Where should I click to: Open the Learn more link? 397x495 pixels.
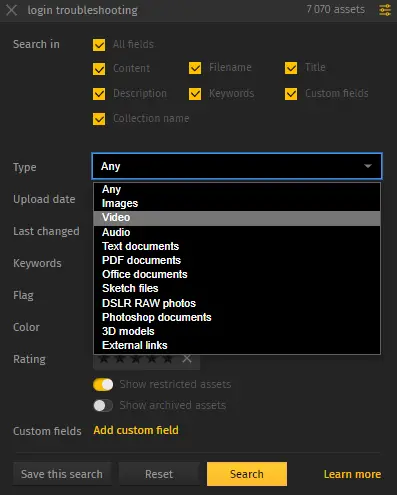(x=352, y=474)
